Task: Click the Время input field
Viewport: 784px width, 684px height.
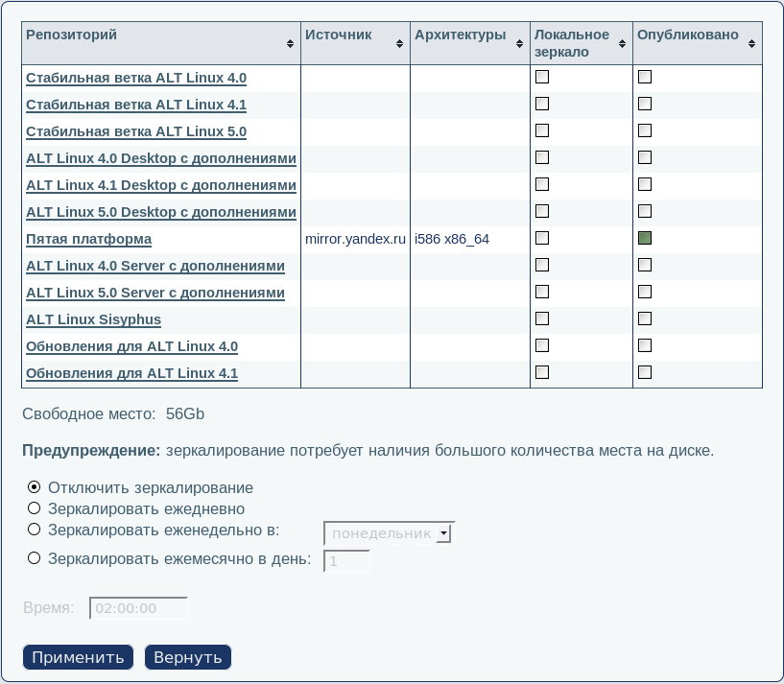Action: (x=138, y=608)
